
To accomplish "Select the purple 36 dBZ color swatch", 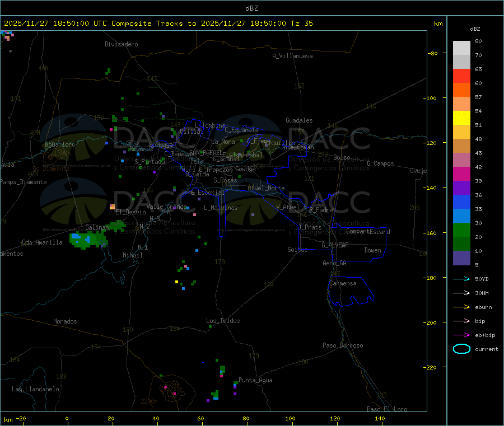I will click(x=461, y=188).
